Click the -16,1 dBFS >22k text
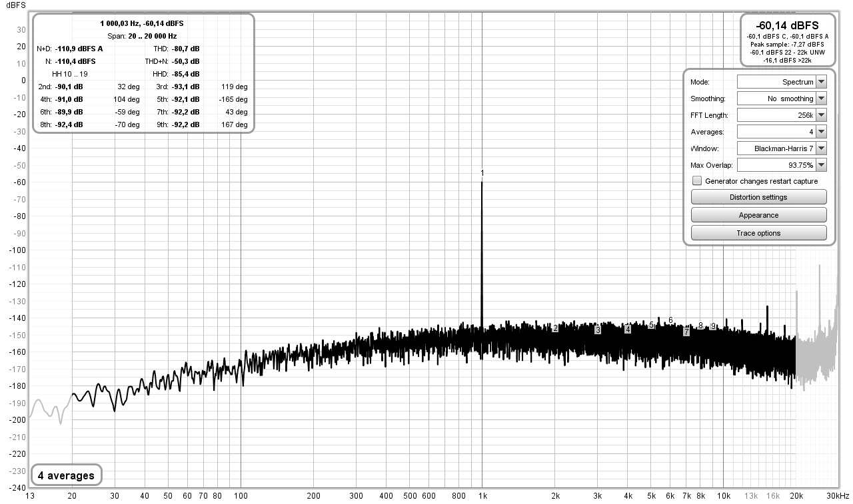This screenshot has height=504, width=853. coord(787,60)
